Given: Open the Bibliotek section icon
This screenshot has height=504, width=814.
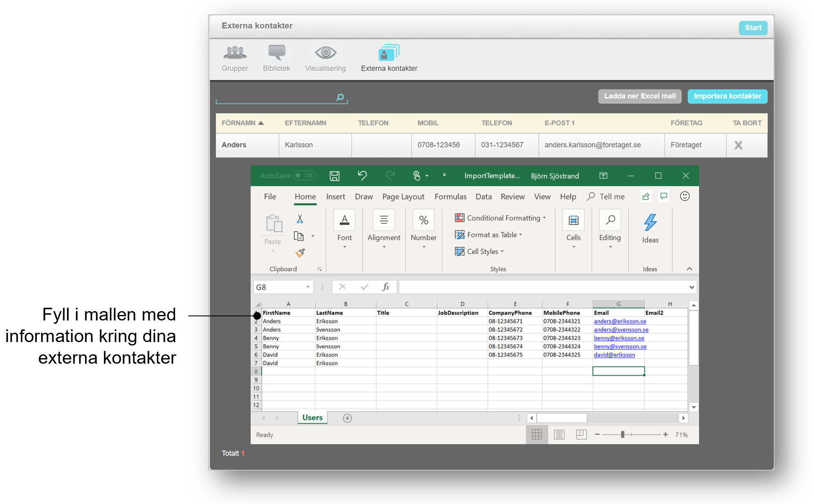Looking at the screenshot, I should [x=277, y=53].
